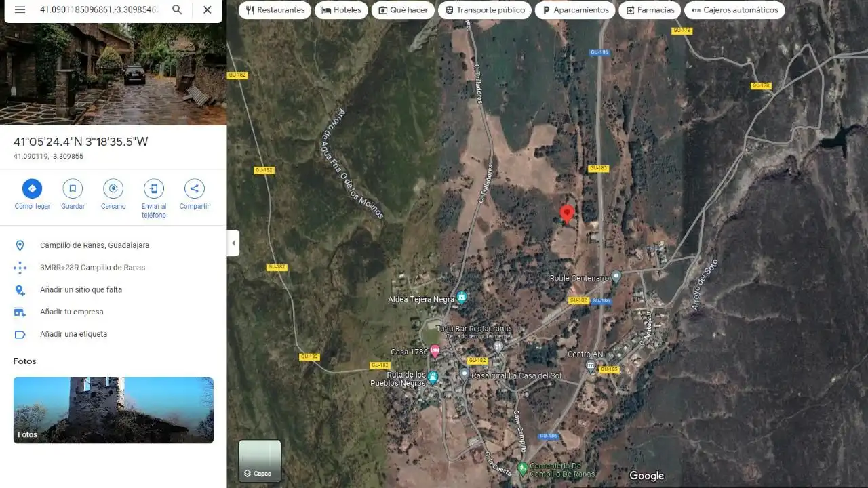Image resolution: width=868 pixels, height=488 pixels.
Task: Open Aldea Tejera Negra lodging marker
Action: (x=462, y=298)
